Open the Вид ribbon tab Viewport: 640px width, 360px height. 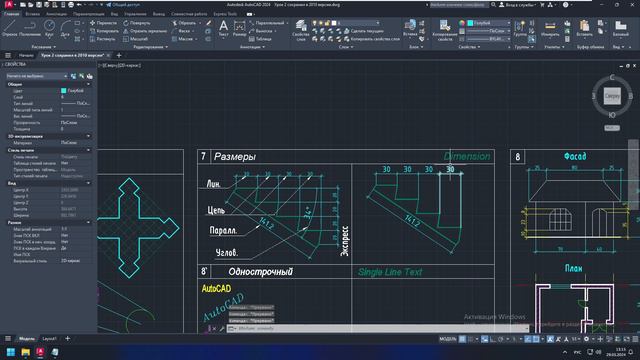(114, 14)
